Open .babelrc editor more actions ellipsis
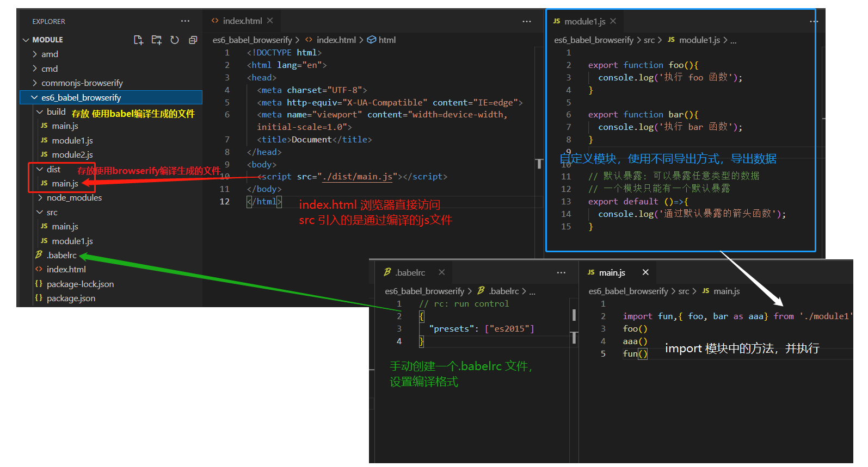This screenshot has height=467, width=868. [561, 272]
